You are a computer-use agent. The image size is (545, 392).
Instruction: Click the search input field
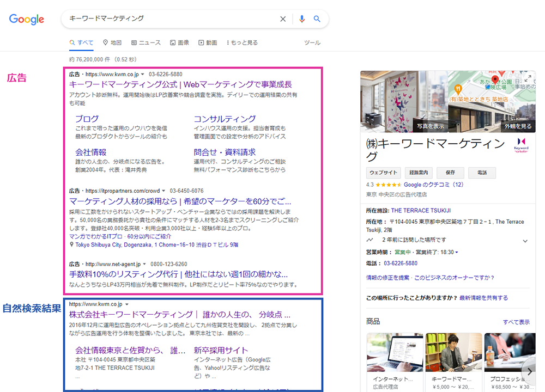(172, 19)
